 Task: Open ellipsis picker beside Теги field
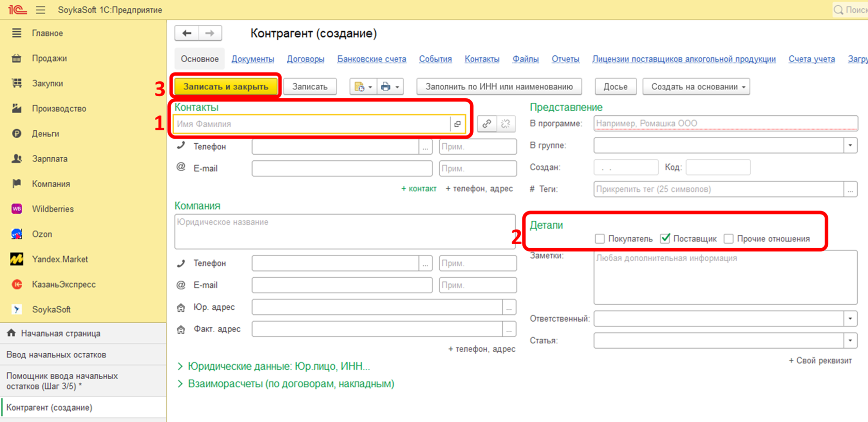pyautogui.click(x=850, y=189)
